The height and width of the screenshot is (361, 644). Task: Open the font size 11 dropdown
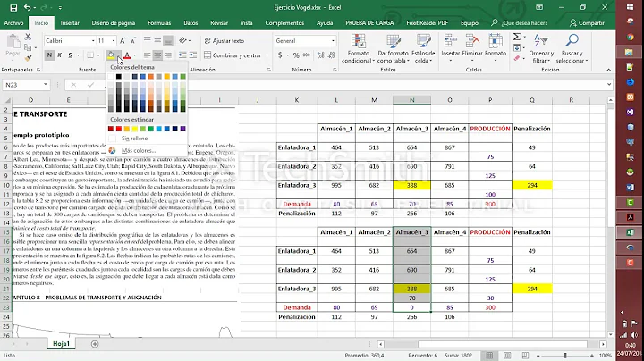[114, 40]
